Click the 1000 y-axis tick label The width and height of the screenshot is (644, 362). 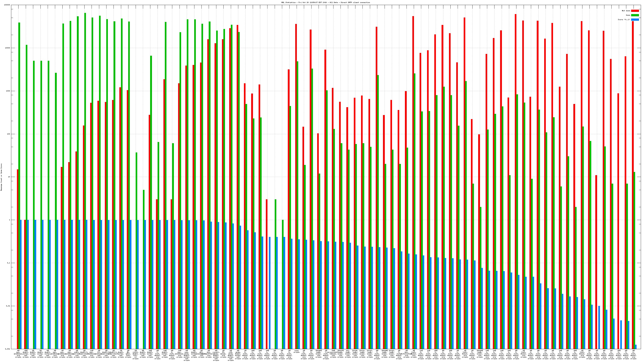tap(8, 91)
